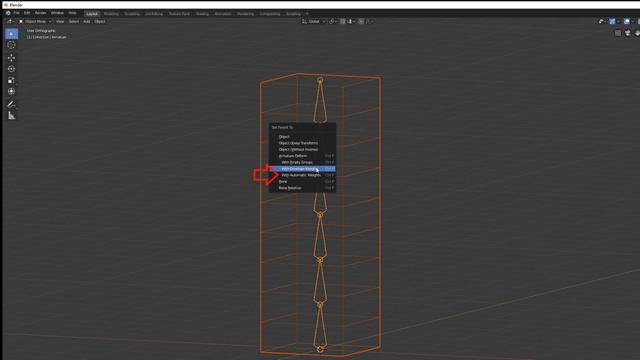Switch to the Texture Paint workspace tab
640x360 pixels.
click(179, 14)
